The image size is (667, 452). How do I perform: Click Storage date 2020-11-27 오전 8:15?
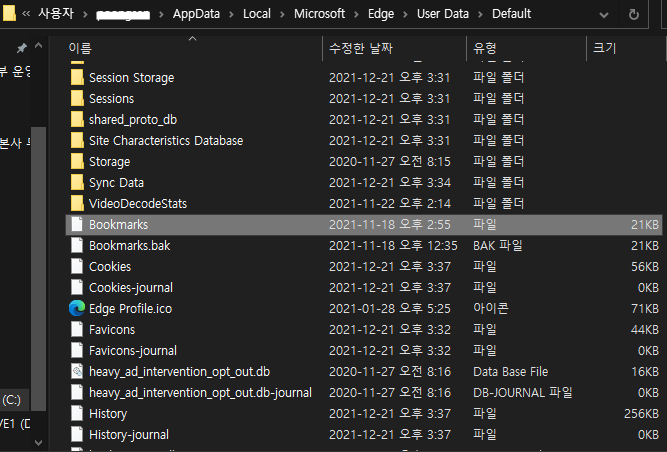[390, 162]
